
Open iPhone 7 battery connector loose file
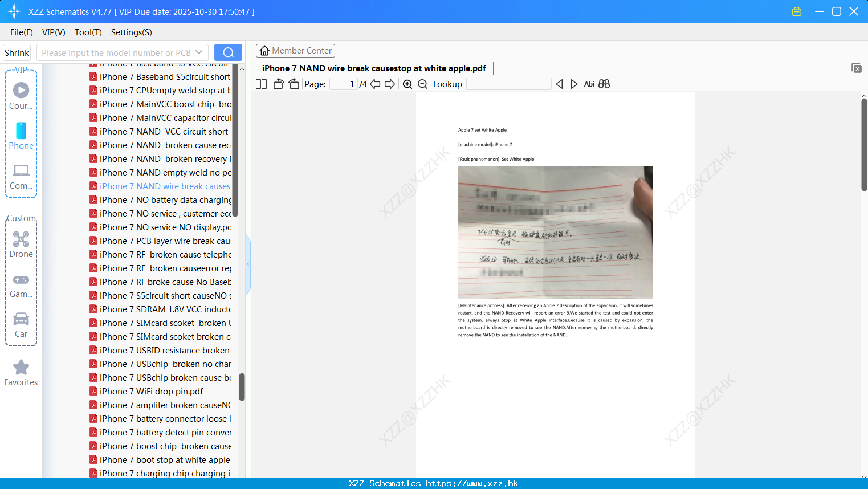click(161, 419)
